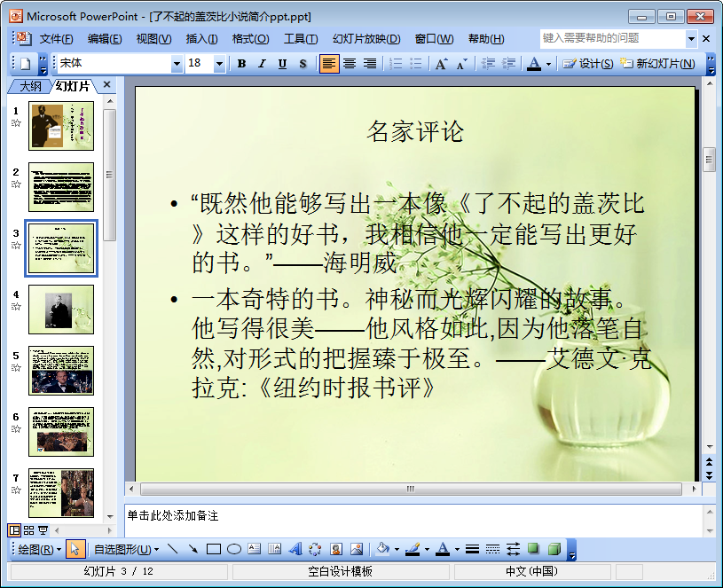
Task: Click Increase Indent icon
Action: [x=508, y=64]
